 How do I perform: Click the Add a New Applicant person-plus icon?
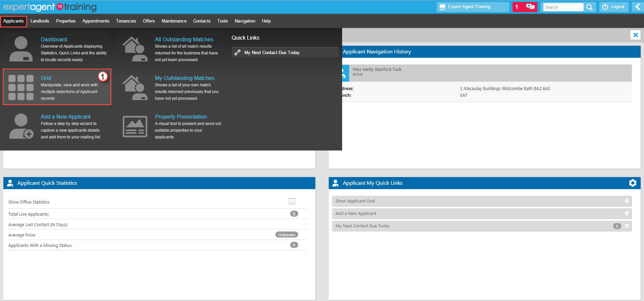(x=21, y=126)
